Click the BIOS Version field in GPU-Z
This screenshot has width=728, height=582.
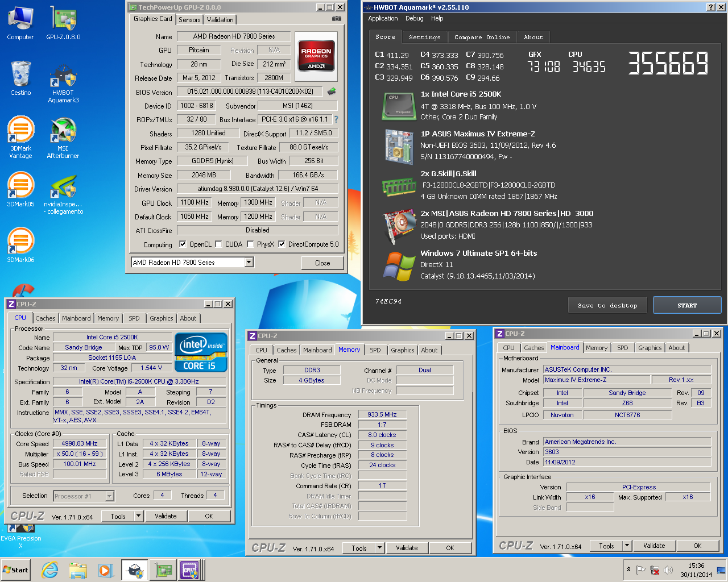click(250, 92)
